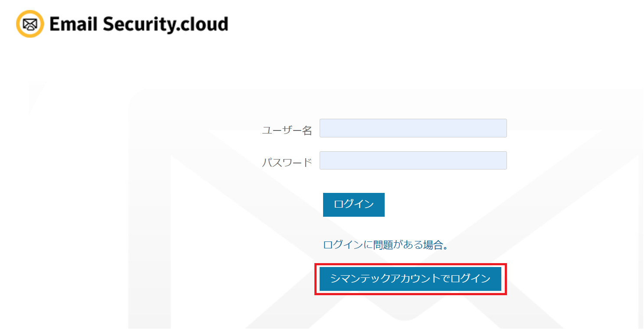Click the orange envelope logo icon

tap(30, 24)
